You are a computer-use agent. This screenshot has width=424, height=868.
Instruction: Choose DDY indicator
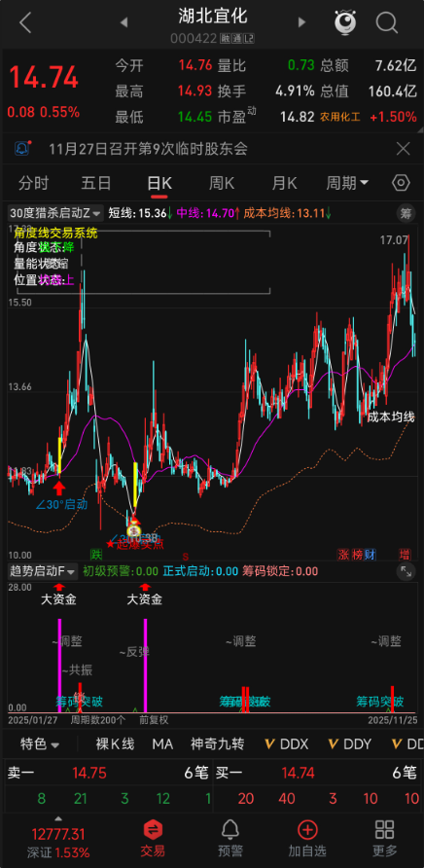pos(350,744)
